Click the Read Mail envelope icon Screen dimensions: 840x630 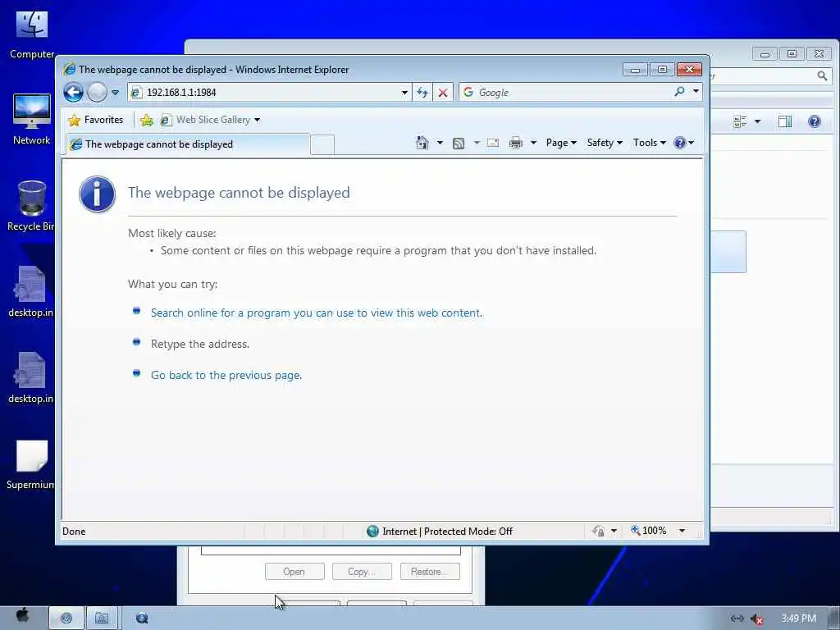[x=493, y=143]
